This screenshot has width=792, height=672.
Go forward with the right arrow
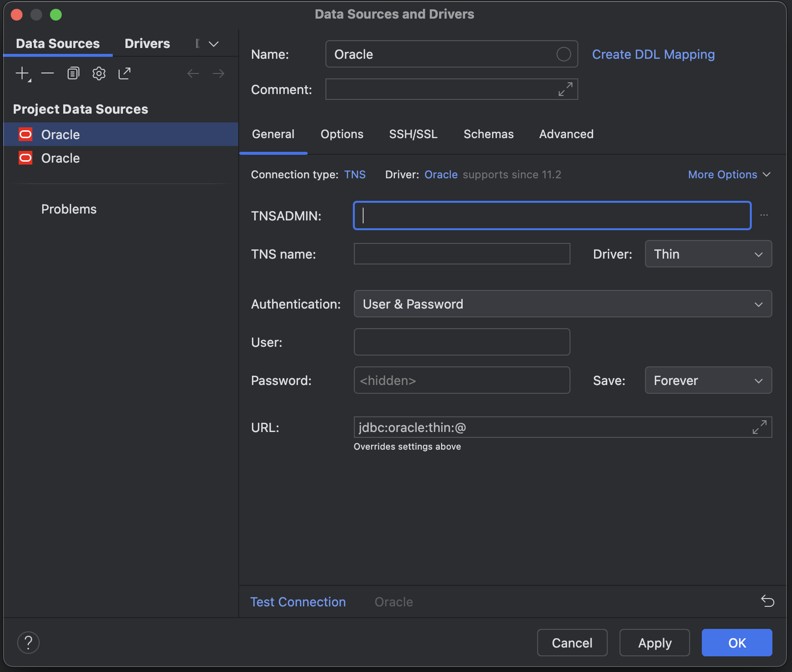[x=219, y=73]
